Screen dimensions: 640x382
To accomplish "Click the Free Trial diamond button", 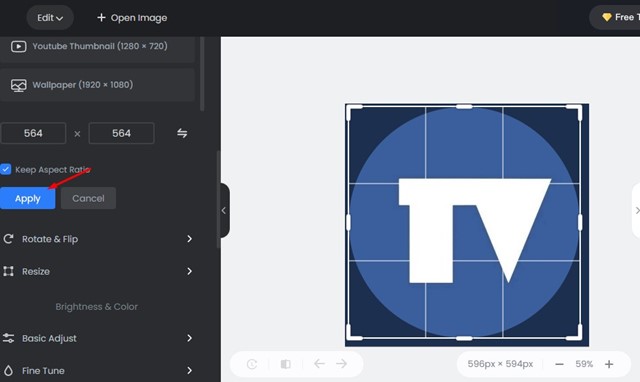I will [x=616, y=18].
